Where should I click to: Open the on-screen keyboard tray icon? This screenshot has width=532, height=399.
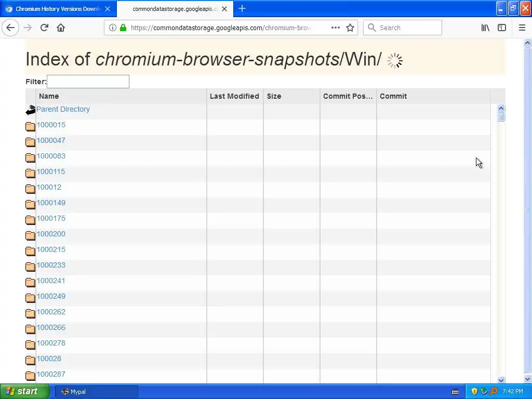click(x=455, y=392)
